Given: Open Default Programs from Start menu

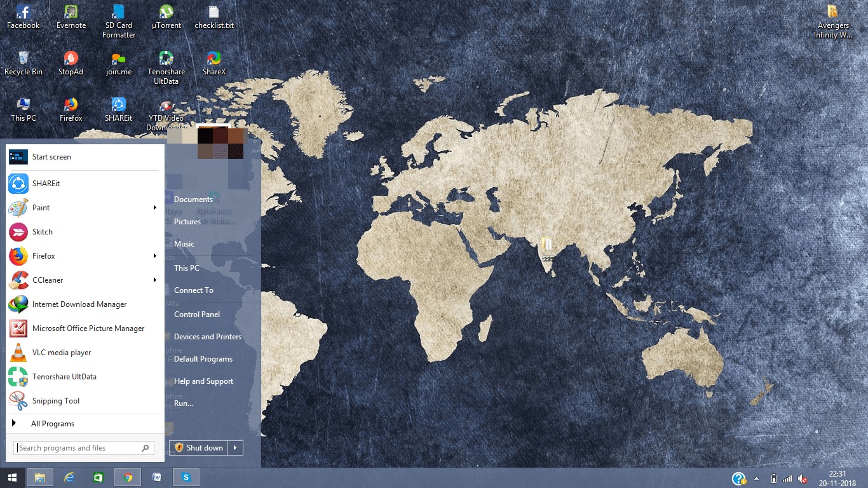Looking at the screenshot, I should [203, 359].
